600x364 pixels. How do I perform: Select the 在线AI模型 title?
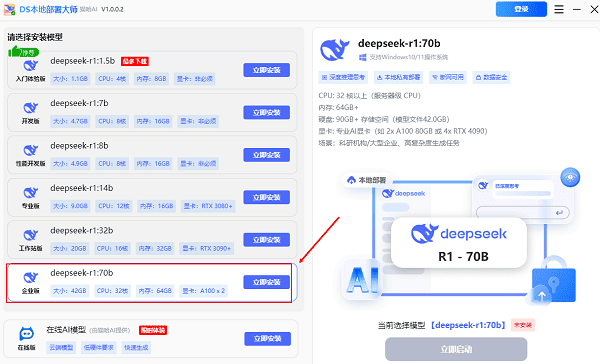coord(66,330)
